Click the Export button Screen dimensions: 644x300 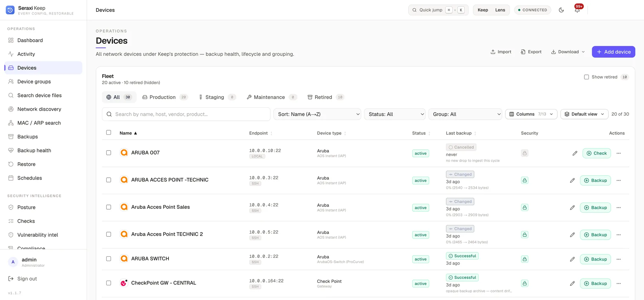point(531,52)
